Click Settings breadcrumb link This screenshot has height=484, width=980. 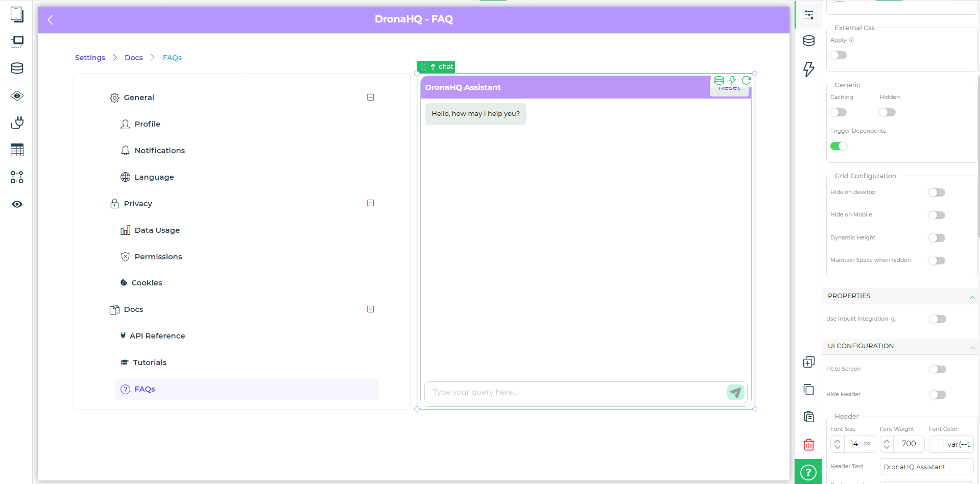[x=90, y=58]
